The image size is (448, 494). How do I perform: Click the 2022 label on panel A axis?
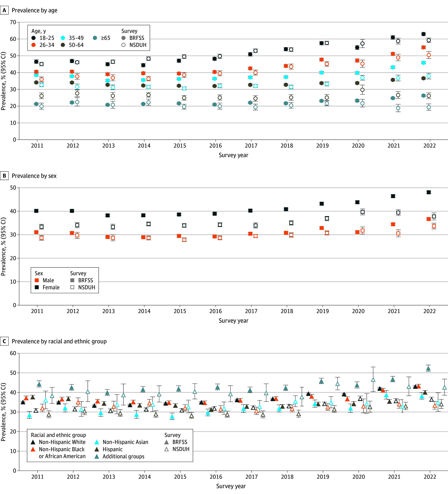coord(430,146)
